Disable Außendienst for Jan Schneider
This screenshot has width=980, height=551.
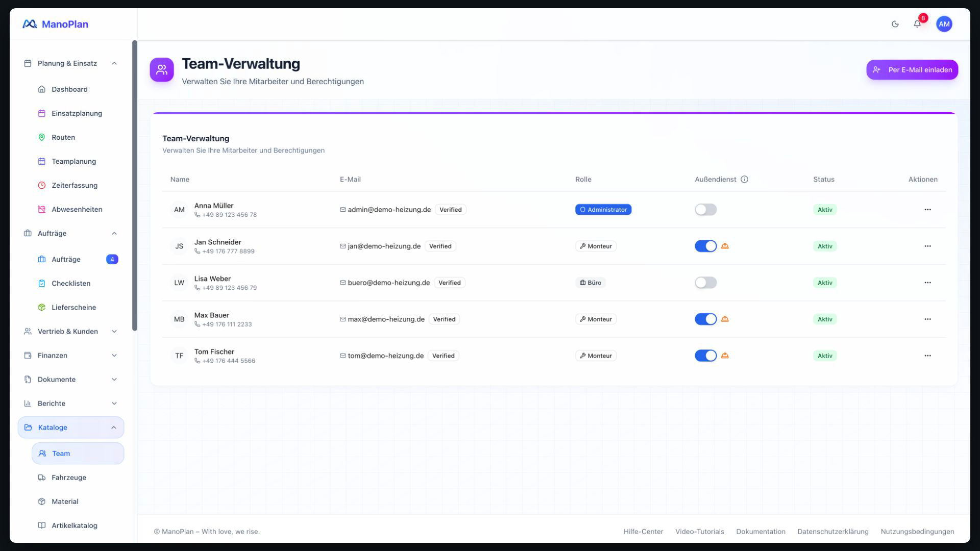705,246
